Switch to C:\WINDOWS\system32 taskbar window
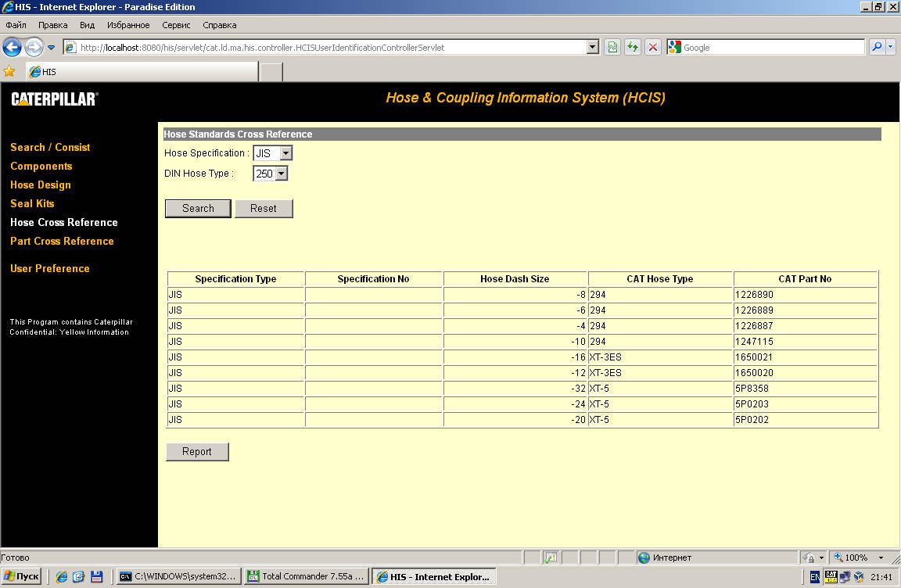 pos(178,576)
